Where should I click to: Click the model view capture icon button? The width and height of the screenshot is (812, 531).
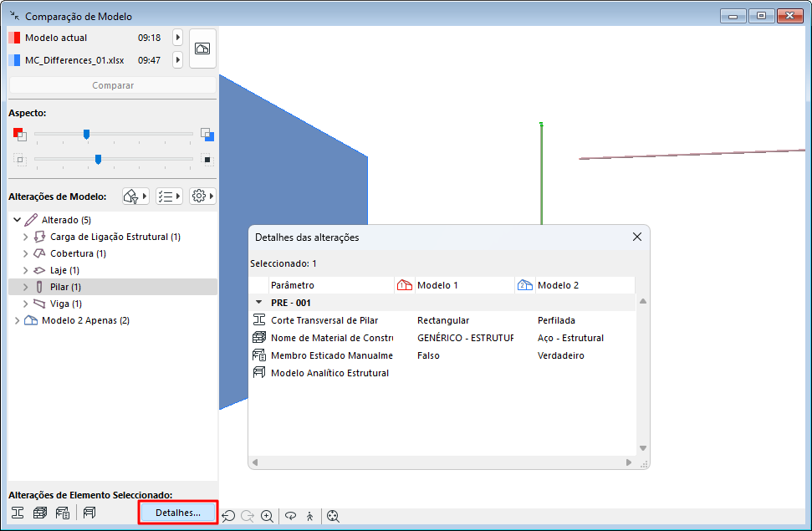(x=202, y=49)
